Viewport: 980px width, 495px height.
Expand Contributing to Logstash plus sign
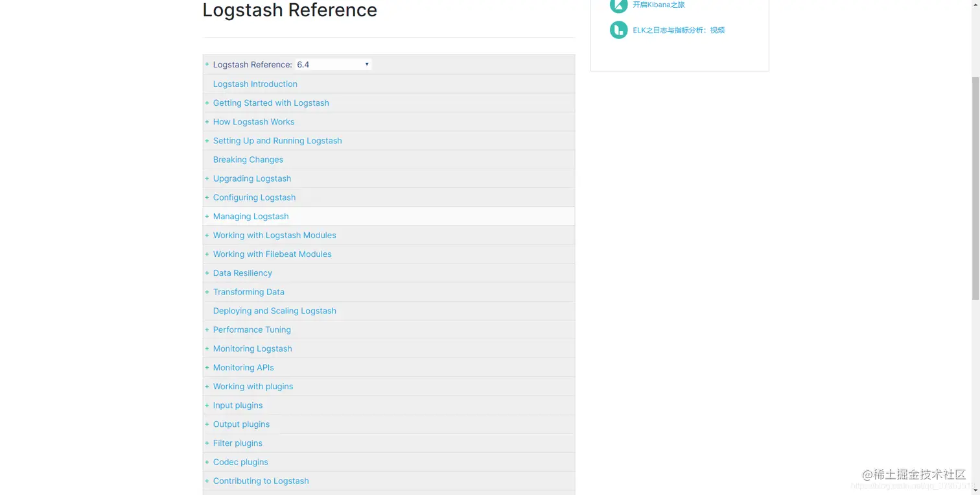[207, 481]
